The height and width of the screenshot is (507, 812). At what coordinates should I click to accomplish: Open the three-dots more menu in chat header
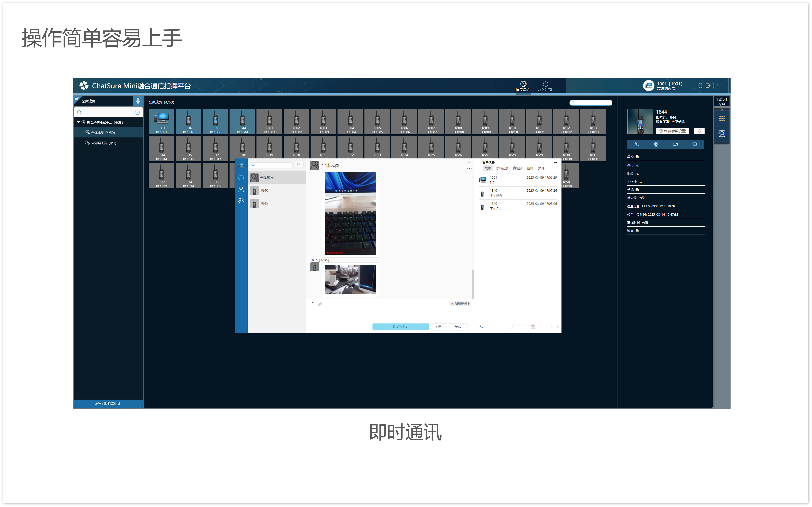470,169
